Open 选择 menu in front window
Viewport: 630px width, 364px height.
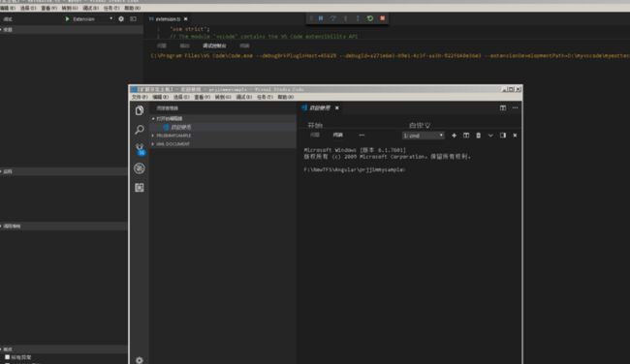tap(181, 97)
